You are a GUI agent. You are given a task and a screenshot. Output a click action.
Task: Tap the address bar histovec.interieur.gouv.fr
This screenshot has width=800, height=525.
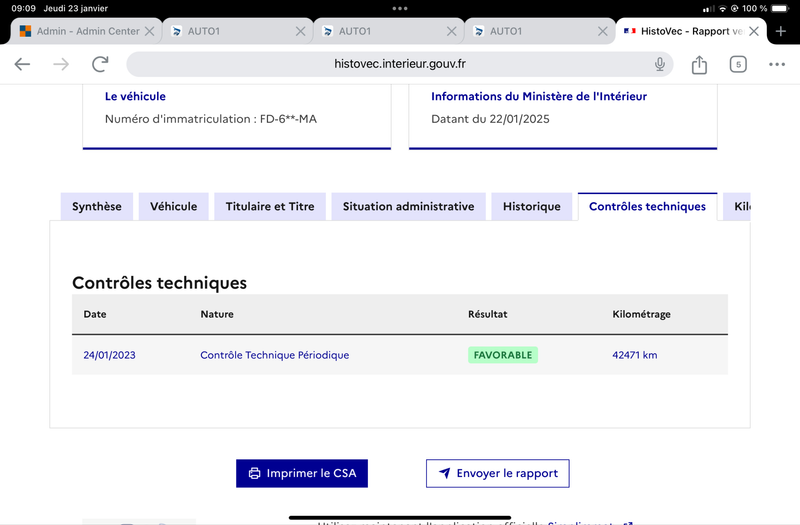399,64
